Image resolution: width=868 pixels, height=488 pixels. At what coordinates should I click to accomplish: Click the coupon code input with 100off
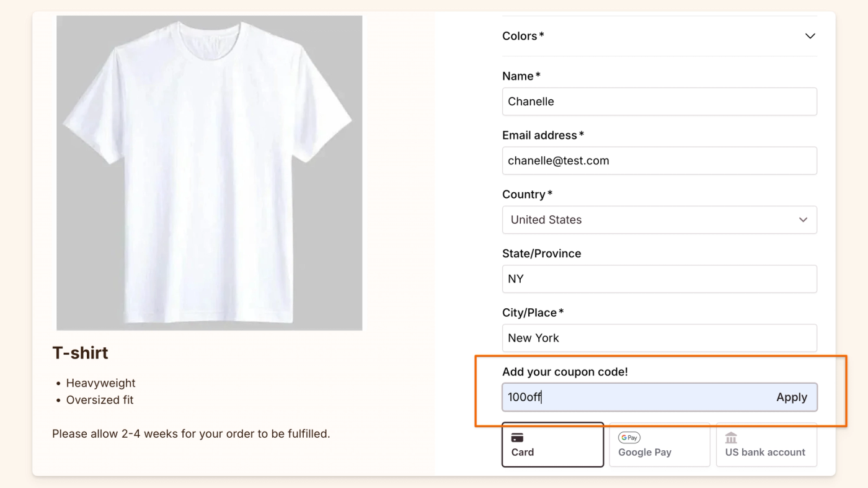[x=635, y=397]
